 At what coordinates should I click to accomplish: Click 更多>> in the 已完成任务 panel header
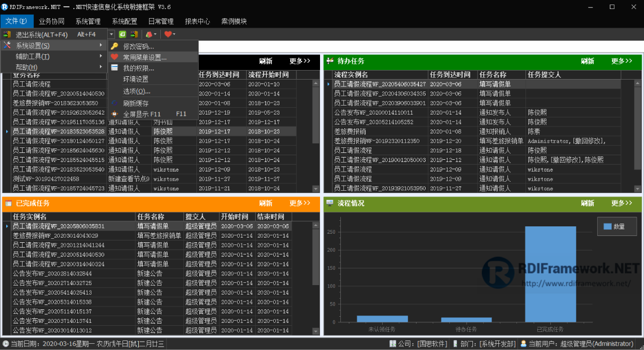tap(300, 203)
